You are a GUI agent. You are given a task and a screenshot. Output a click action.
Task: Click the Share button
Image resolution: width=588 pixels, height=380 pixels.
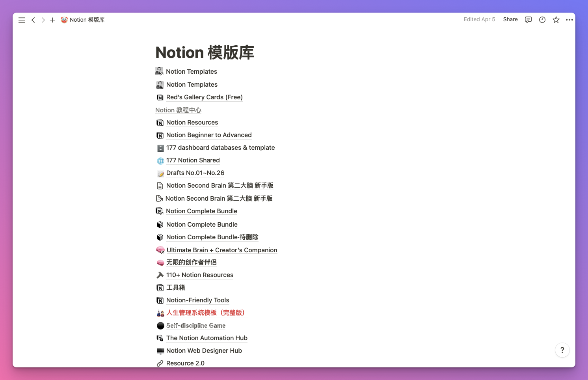[510, 19]
